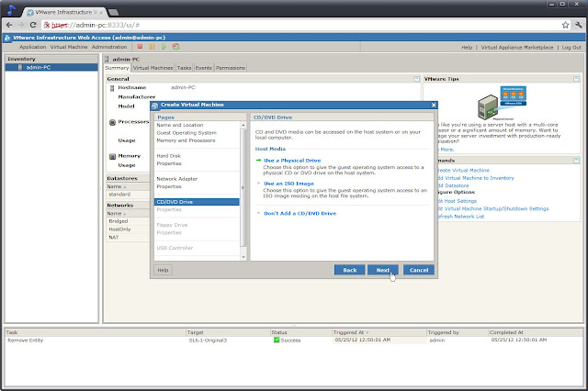This screenshot has height=391, width=588.
Task: Go to Network Adapter wizard page
Action: tap(177, 179)
